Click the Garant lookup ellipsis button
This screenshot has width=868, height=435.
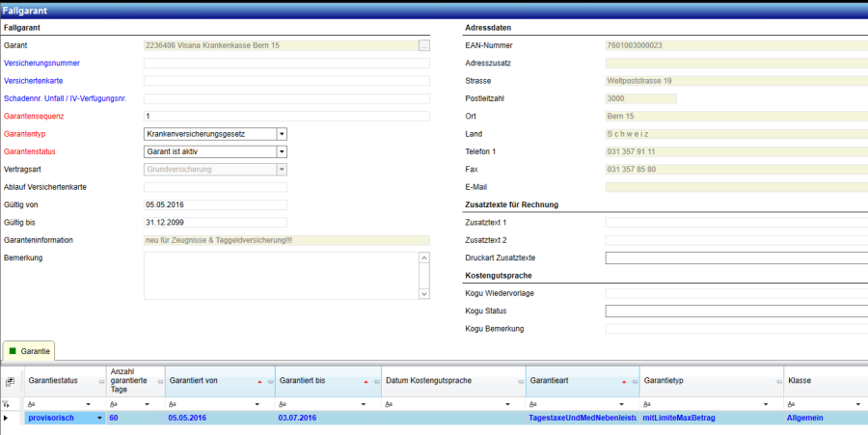[x=424, y=45]
